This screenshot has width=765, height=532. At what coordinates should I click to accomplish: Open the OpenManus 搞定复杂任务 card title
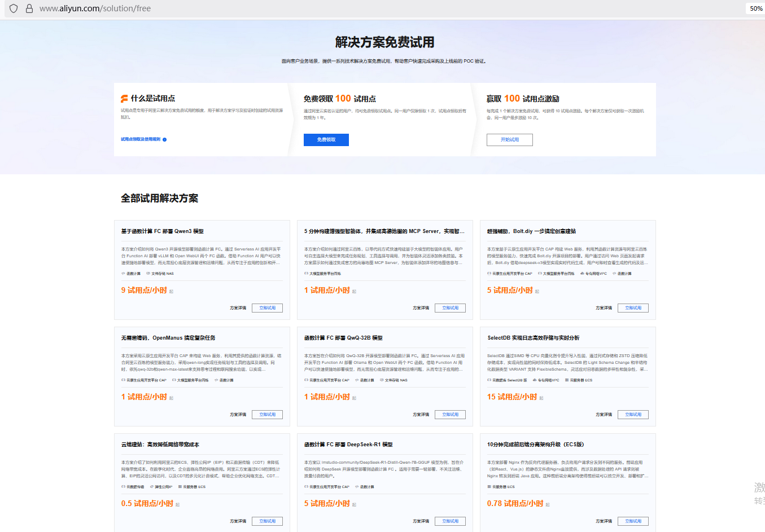coord(168,338)
